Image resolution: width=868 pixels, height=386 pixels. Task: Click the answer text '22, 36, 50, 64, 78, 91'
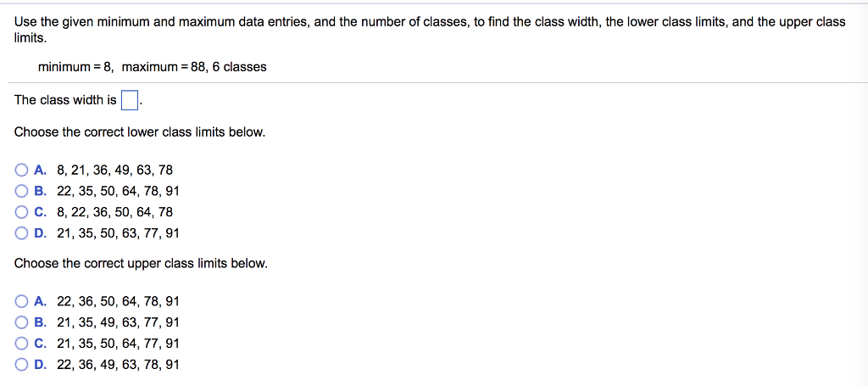tap(118, 301)
